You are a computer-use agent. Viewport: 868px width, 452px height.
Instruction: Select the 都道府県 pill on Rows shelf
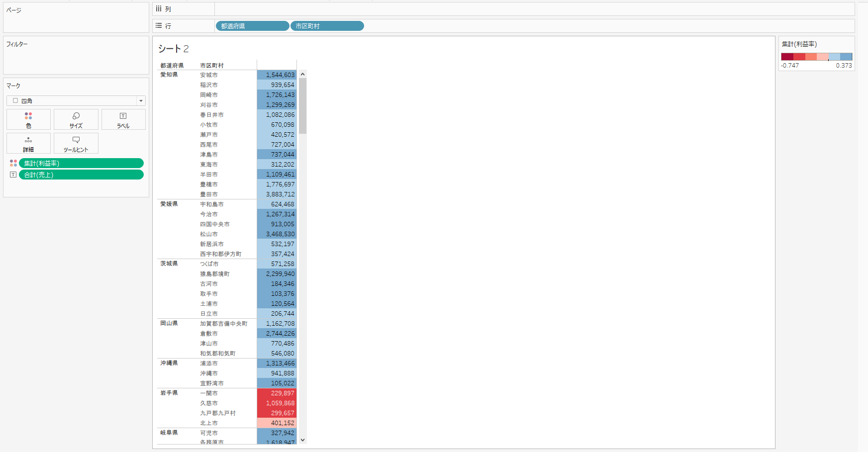(x=252, y=26)
